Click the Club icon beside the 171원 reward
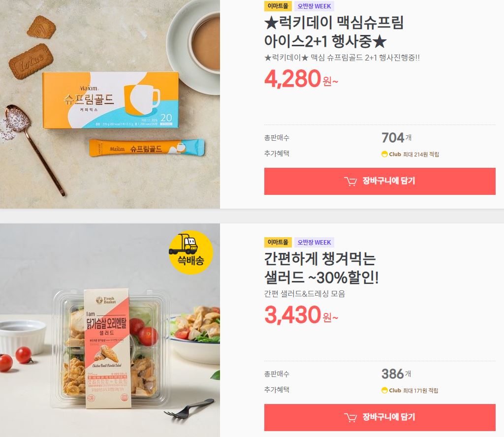The height and width of the screenshot is (437, 504). coord(384,390)
